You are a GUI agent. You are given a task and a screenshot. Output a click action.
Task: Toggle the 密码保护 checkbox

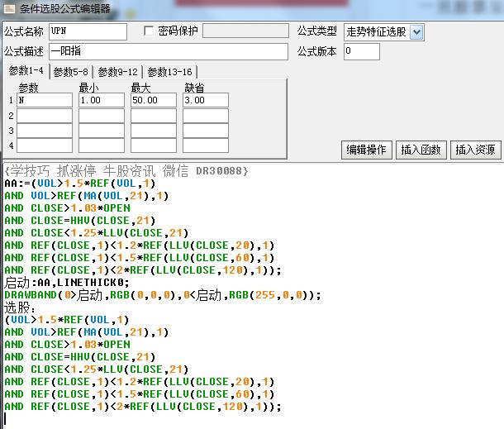[148, 31]
